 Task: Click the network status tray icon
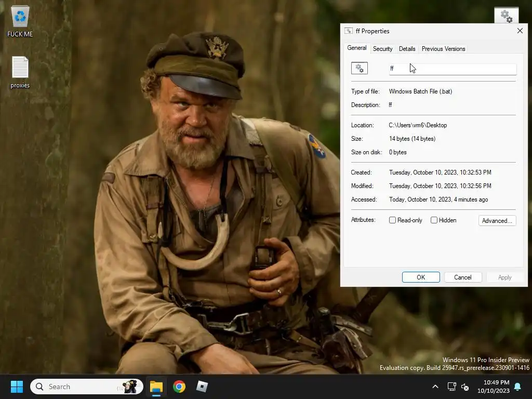(451, 387)
